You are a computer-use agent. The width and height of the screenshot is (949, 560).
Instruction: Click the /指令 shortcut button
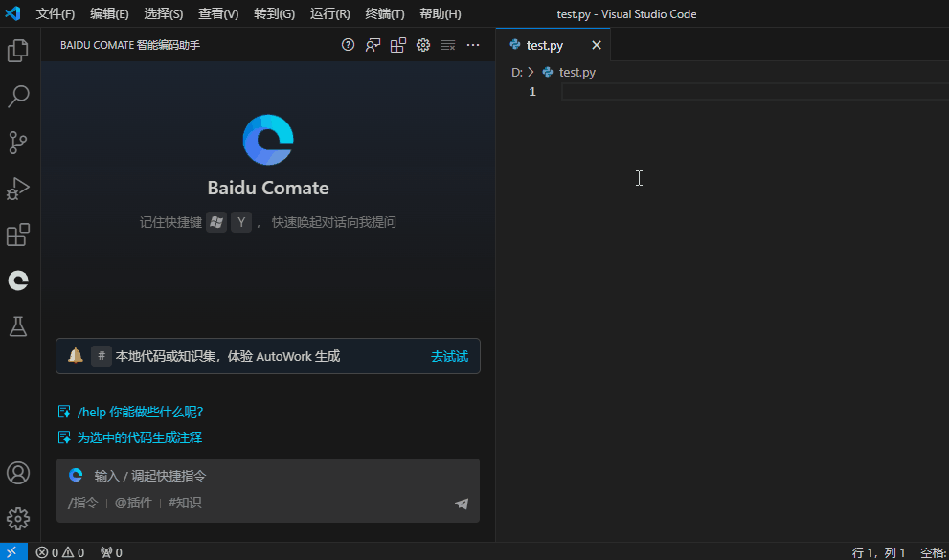coord(83,503)
